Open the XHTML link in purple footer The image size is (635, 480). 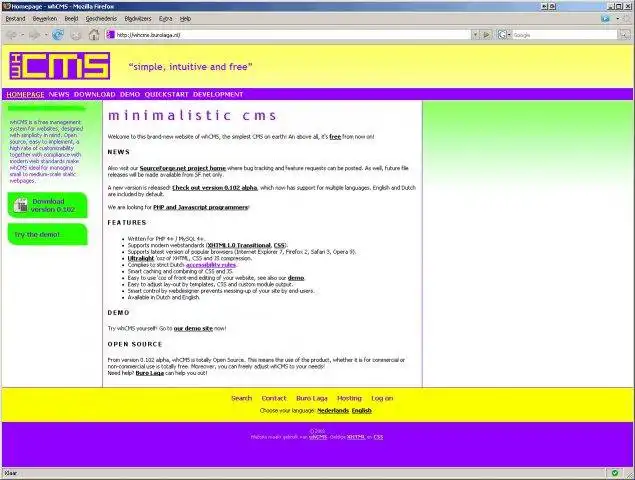coord(356,437)
